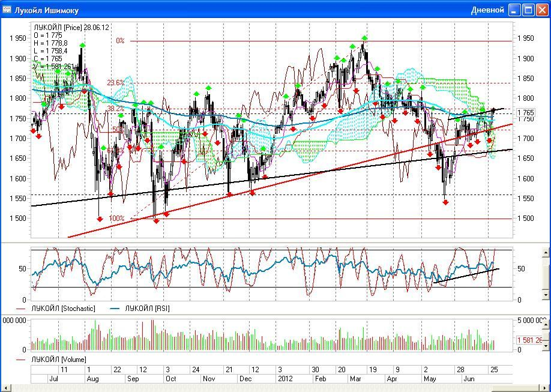551x392 pixels.
Task: Click the date label 24 on time axis
Action: (x=196, y=370)
